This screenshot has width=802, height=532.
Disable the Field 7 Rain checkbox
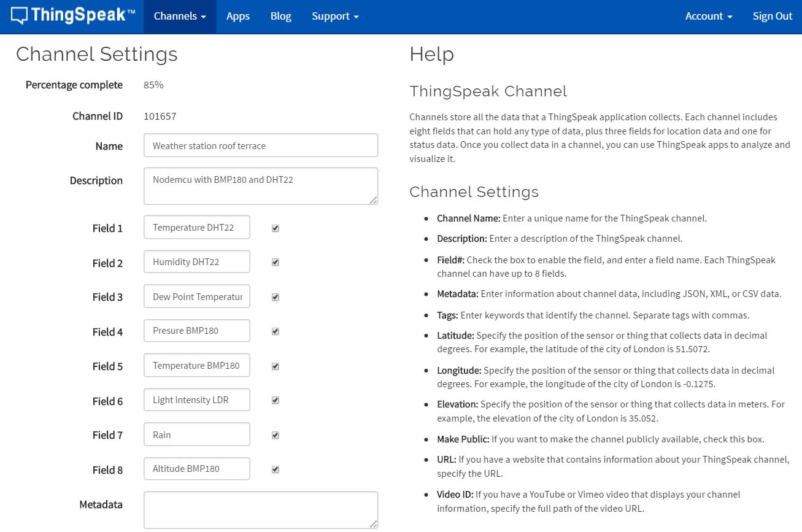pyautogui.click(x=276, y=435)
